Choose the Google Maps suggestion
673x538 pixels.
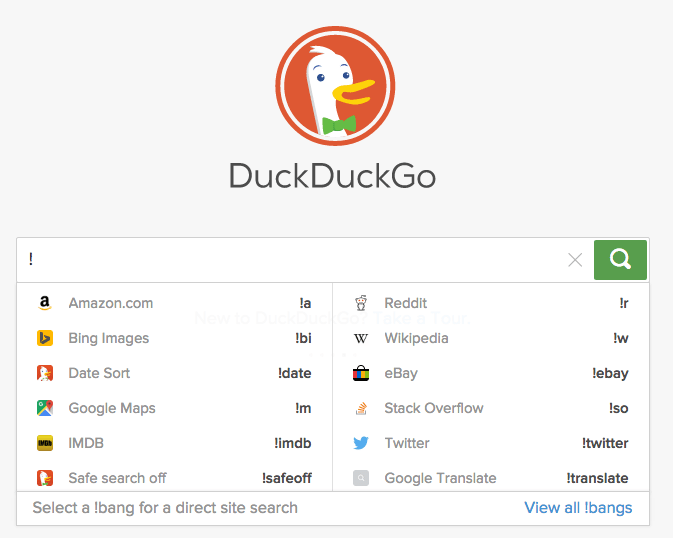coord(175,408)
